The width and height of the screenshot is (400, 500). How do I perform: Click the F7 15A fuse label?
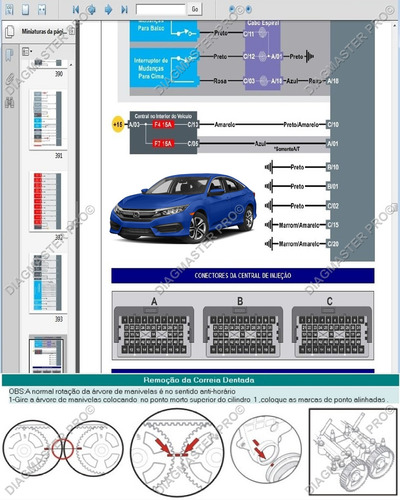click(x=163, y=144)
